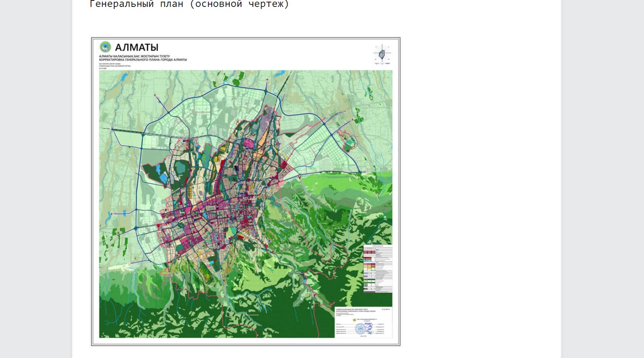Click the compass rose on the map sheet
644x358 pixels.
382,54
